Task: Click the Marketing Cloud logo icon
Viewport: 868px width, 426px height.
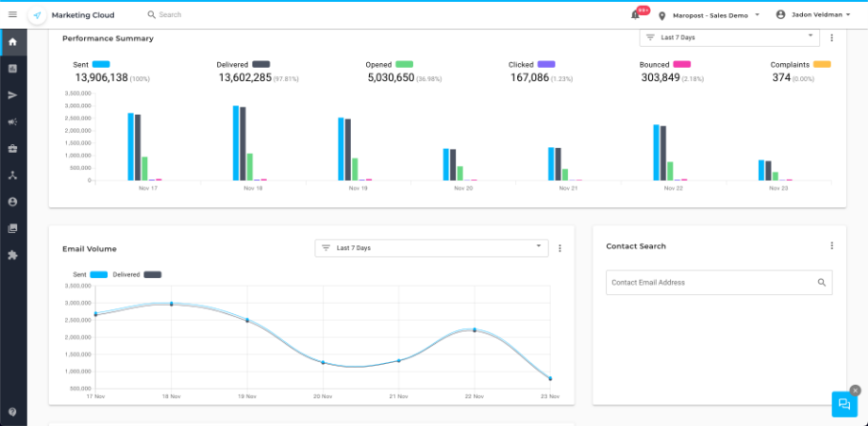Action: point(37,15)
